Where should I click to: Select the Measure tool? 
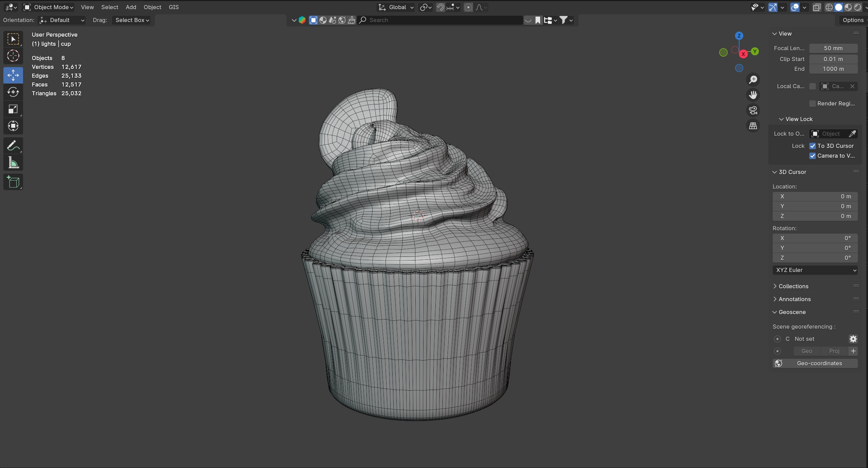click(x=13, y=163)
